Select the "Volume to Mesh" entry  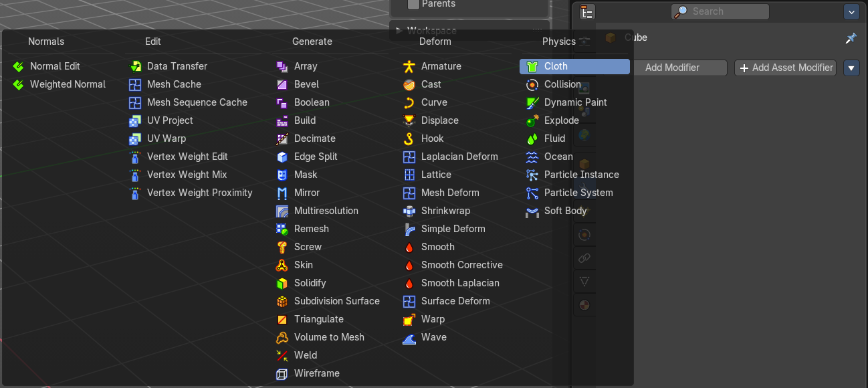[x=332, y=337]
